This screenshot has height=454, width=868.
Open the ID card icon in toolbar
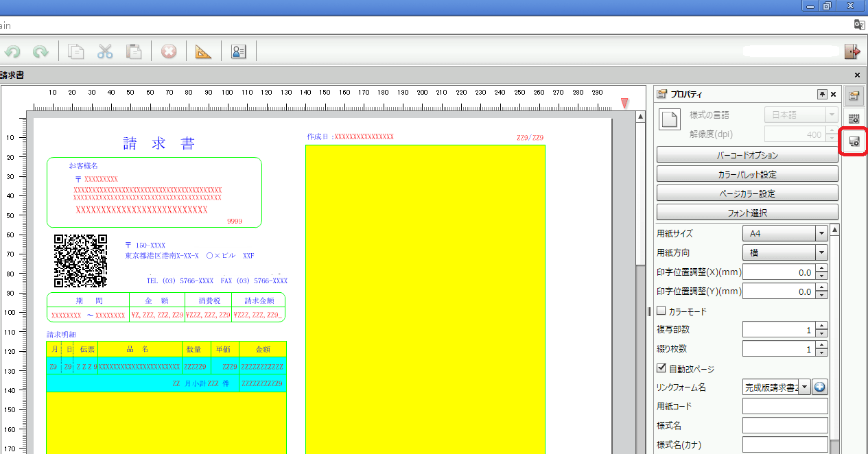point(238,51)
